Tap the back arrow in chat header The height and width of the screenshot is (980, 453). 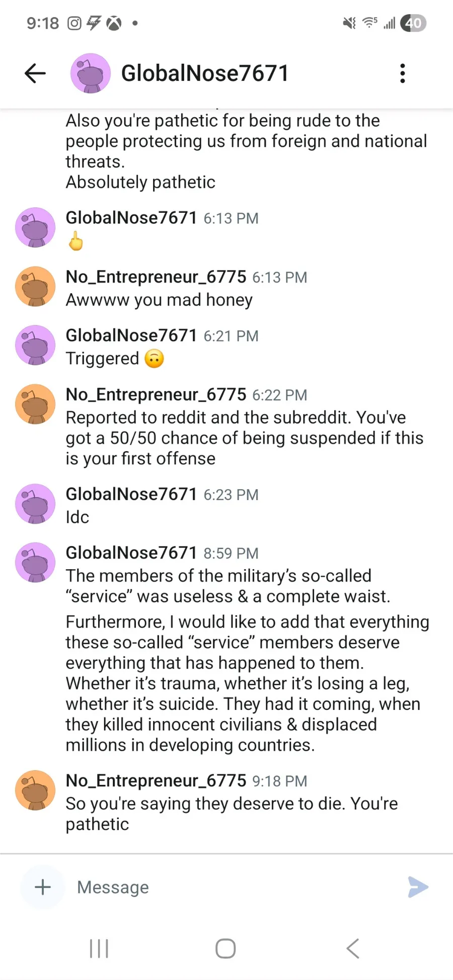[35, 73]
